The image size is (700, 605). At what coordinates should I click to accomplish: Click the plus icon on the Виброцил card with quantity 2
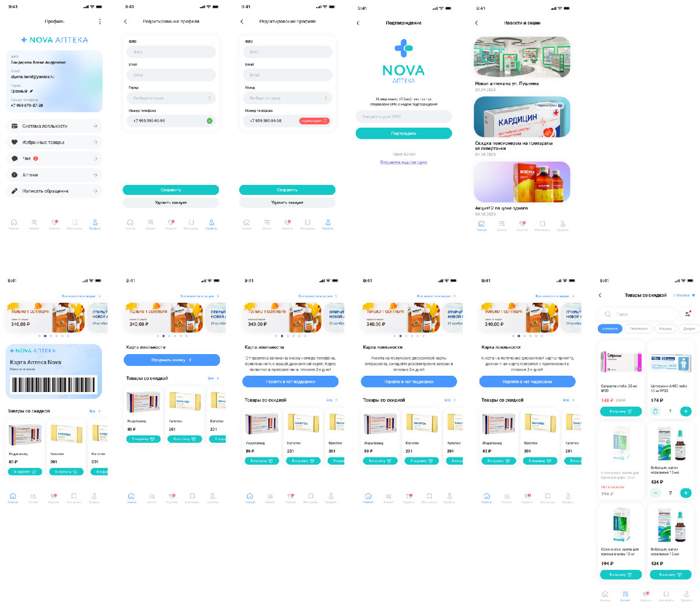[686, 493]
